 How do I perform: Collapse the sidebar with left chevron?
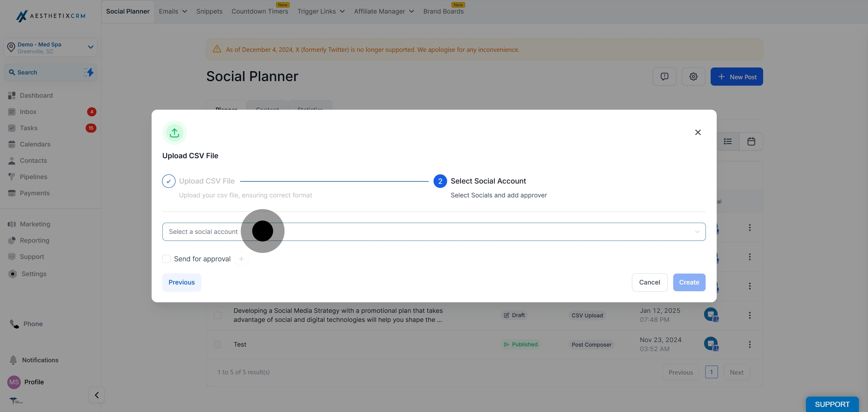97,395
